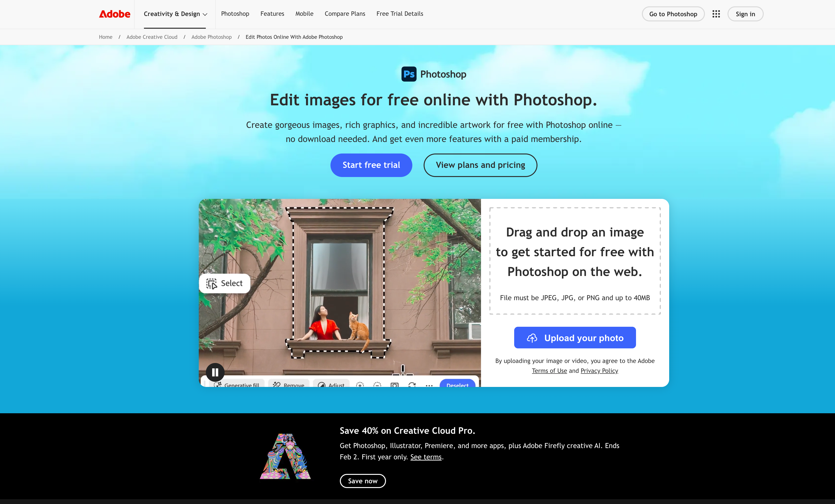Open the Compare Plans nav item
The width and height of the screenshot is (835, 504).
click(345, 14)
